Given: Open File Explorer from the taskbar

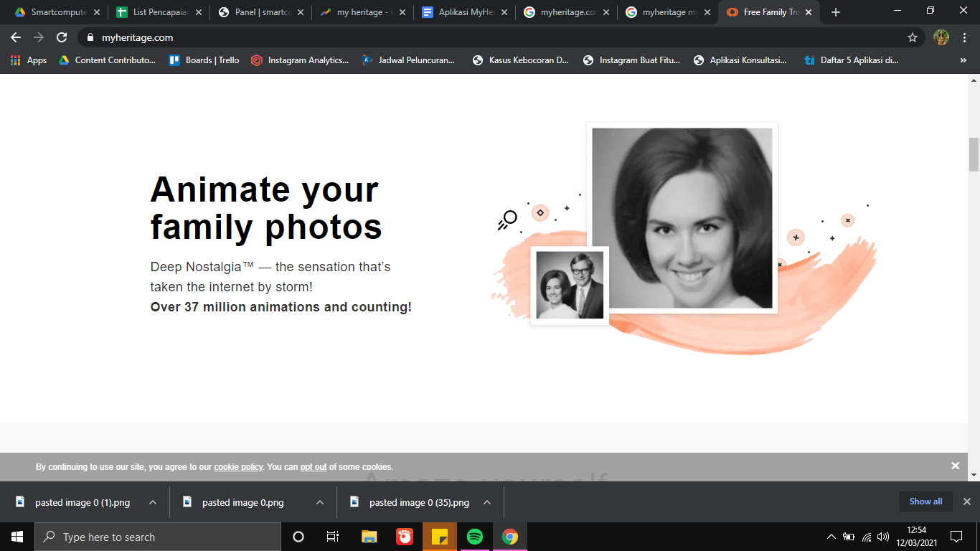Looking at the screenshot, I should click(369, 537).
